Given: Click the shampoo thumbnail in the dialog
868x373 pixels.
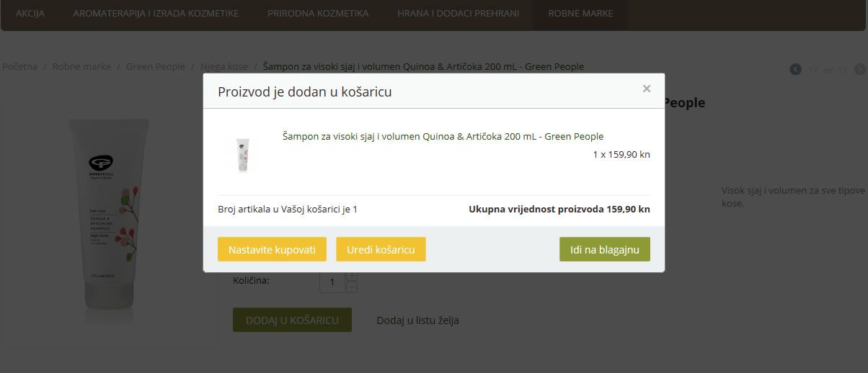Looking at the screenshot, I should 242,155.
